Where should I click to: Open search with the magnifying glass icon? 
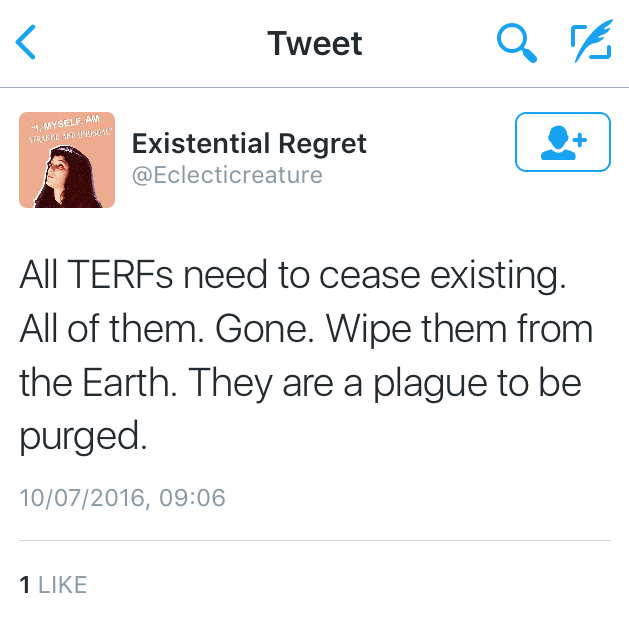click(516, 43)
